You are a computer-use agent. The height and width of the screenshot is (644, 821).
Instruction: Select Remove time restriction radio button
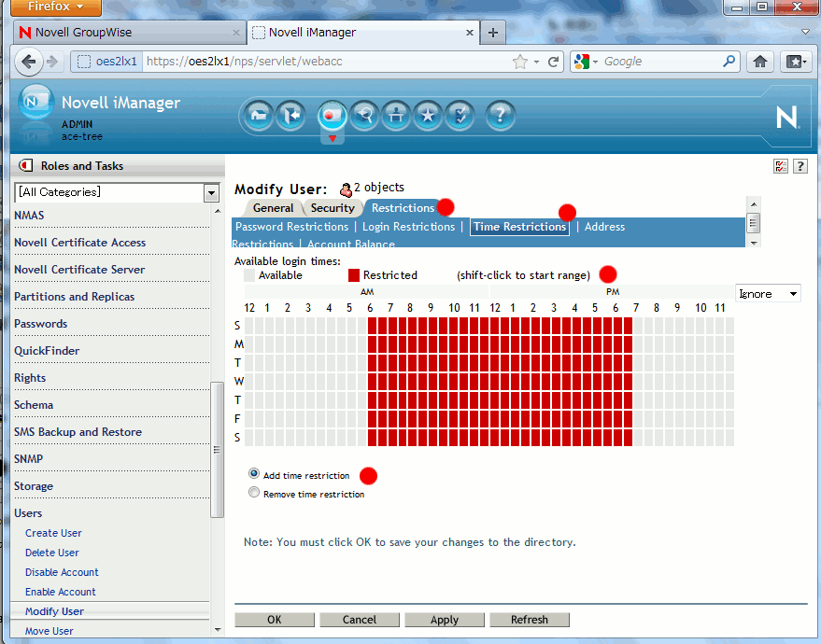pos(254,493)
